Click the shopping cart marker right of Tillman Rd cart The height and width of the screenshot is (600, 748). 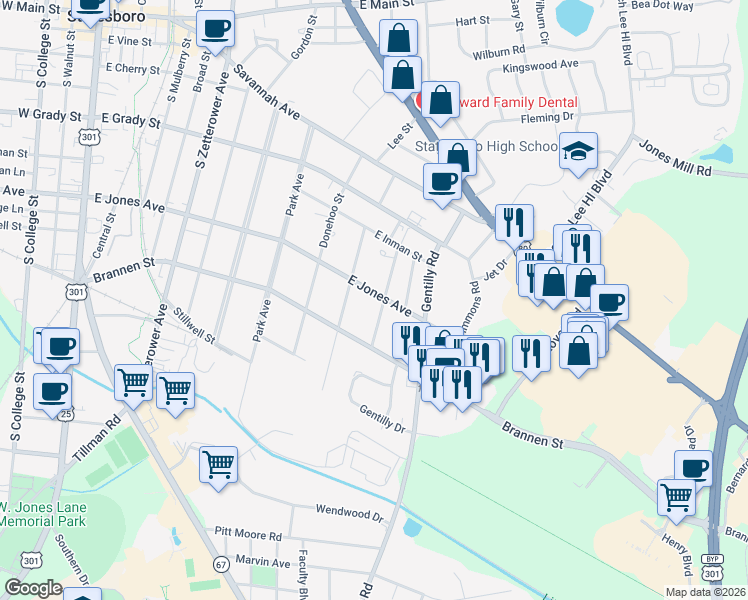[x=176, y=392]
